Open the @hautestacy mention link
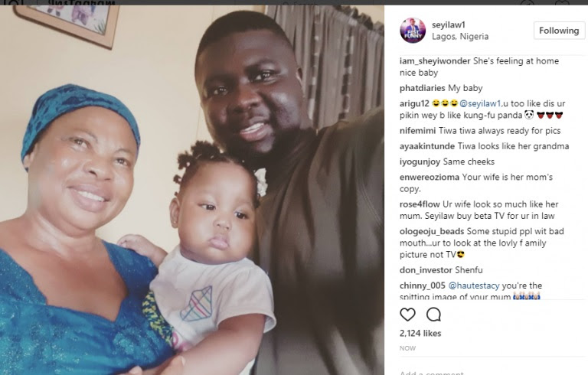The width and height of the screenshot is (588, 375). coord(474,285)
